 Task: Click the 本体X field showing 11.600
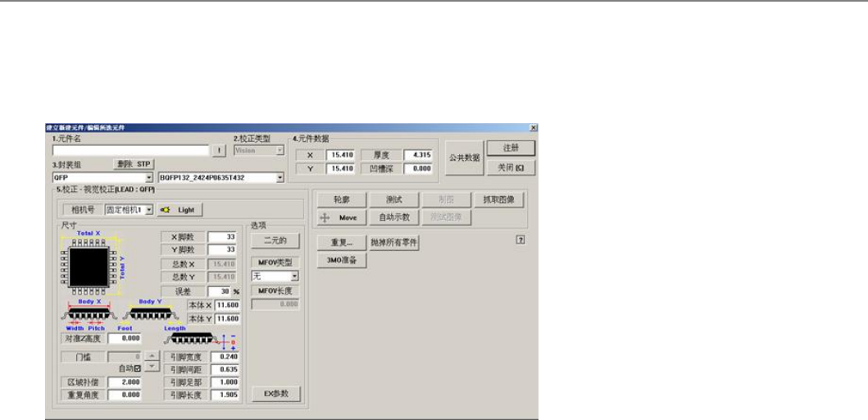tap(228, 305)
